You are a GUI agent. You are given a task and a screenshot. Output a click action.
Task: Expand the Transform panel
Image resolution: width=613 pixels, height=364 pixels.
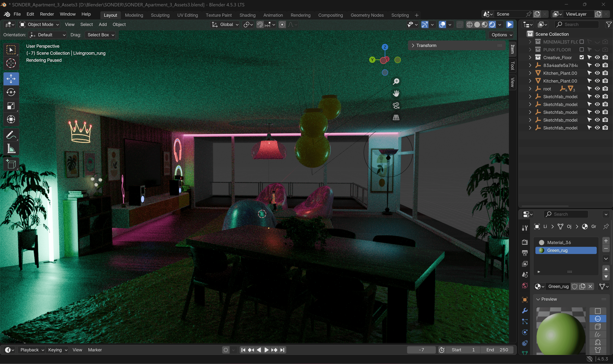point(426,45)
